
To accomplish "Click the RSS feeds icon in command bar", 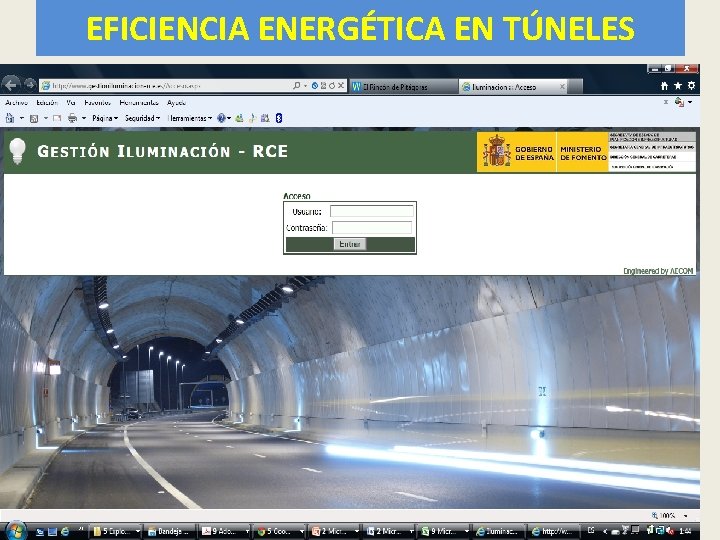I will (34, 118).
